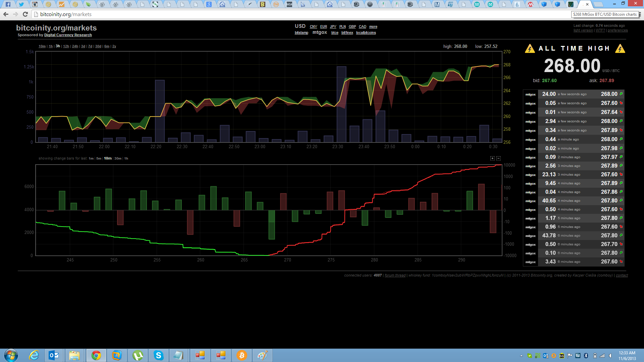Click the plus zoom icon on depth chart

[492, 158]
